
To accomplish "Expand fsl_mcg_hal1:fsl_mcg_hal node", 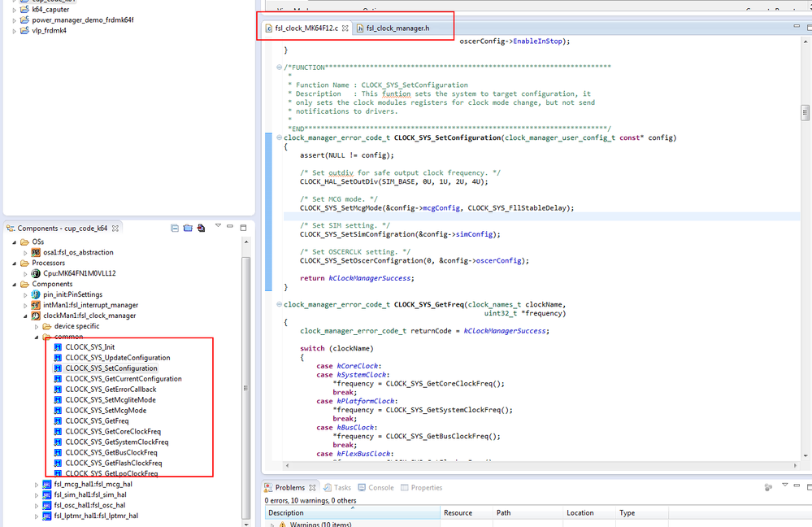I will [37, 485].
